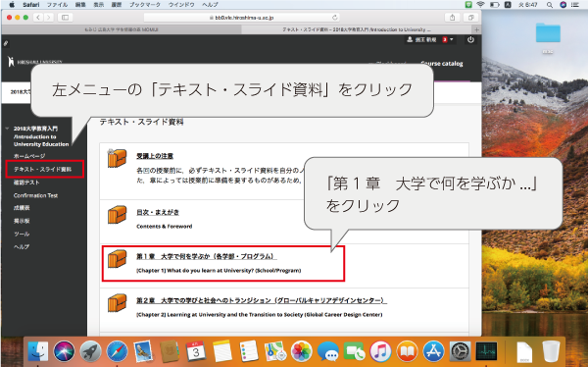The height and width of the screenshot is (367, 588).
Task: Open 掲示板 in left menu
Action: coord(22,221)
